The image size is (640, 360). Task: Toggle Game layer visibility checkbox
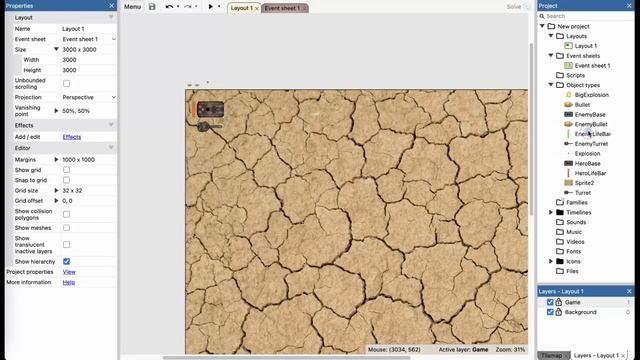pos(550,302)
